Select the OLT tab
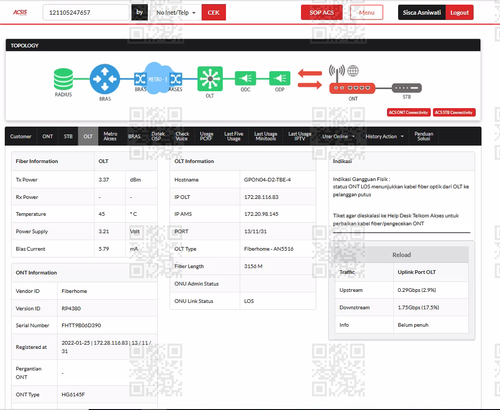The height and width of the screenshot is (410, 500). point(88,136)
